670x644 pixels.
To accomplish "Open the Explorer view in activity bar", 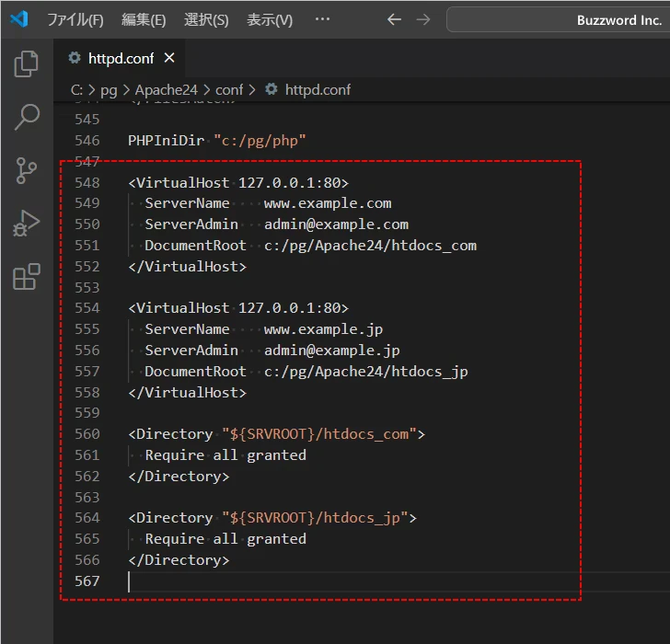I will [x=27, y=63].
